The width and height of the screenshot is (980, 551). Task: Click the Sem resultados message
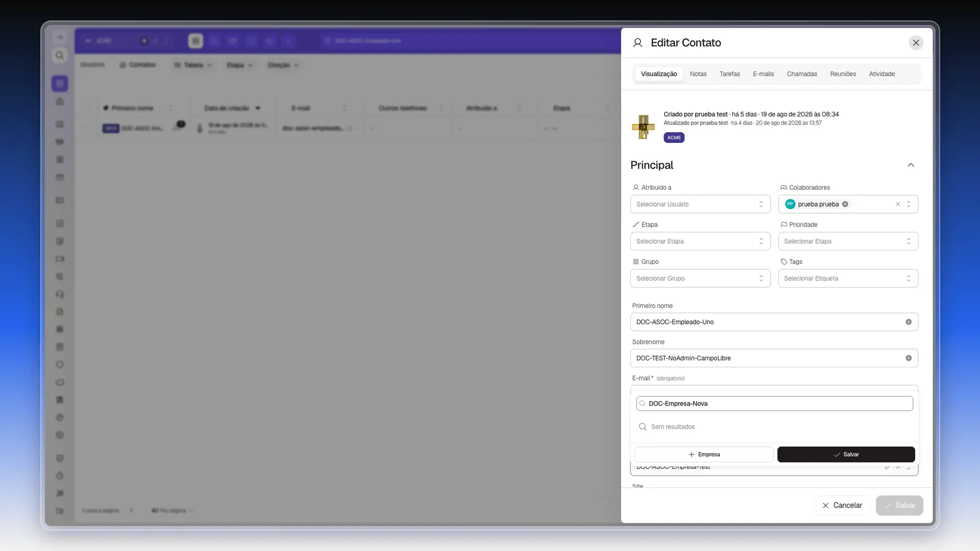[673, 427]
